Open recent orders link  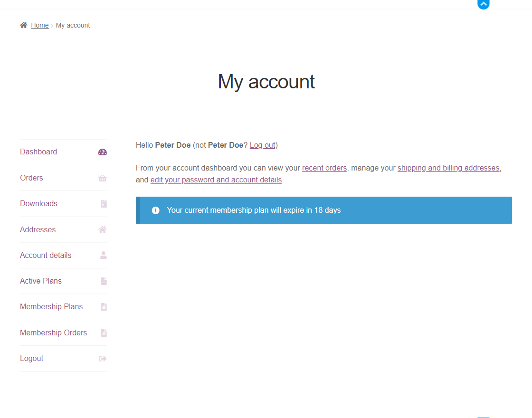tap(324, 168)
